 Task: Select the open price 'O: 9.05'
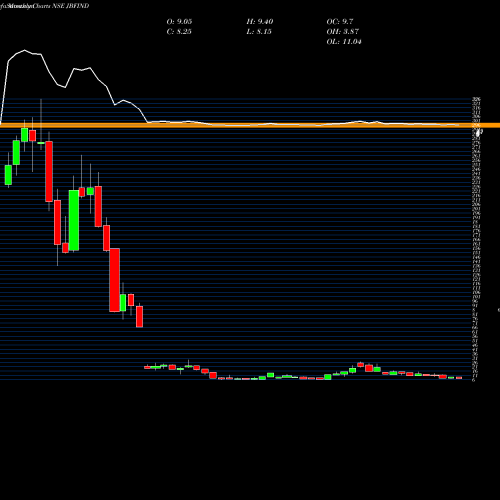(179, 22)
